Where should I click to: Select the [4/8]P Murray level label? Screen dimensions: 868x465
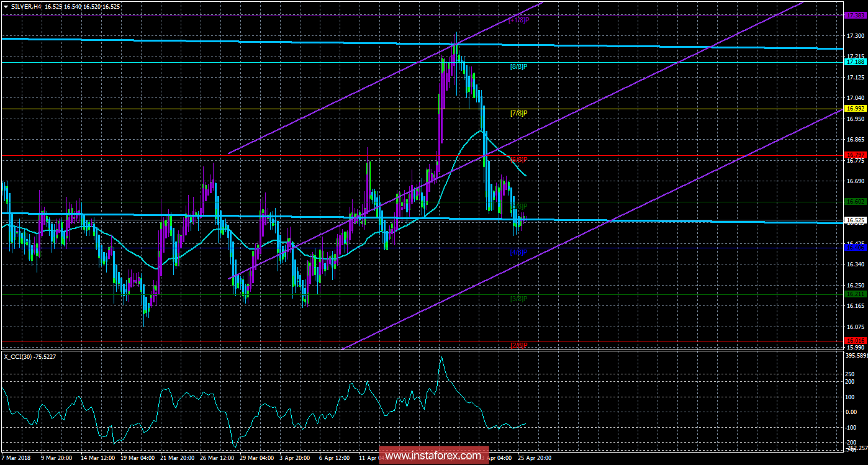(x=518, y=252)
